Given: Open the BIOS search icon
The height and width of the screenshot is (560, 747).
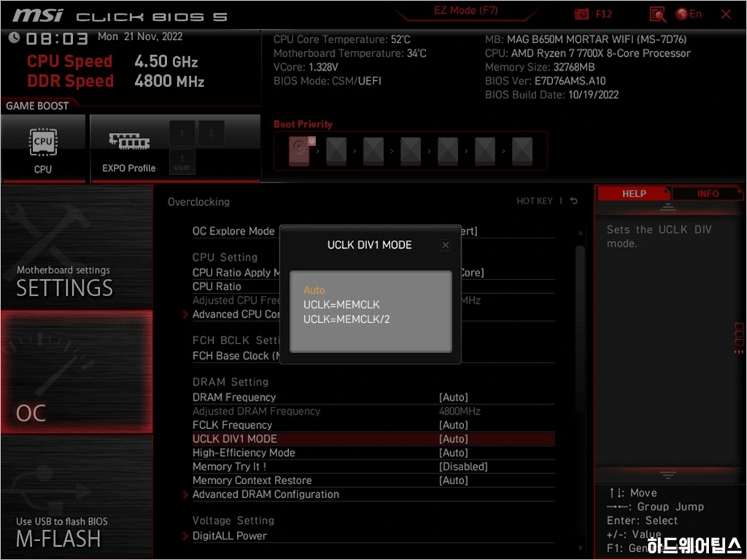Looking at the screenshot, I should pyautogui.click(x=657, y=15).
